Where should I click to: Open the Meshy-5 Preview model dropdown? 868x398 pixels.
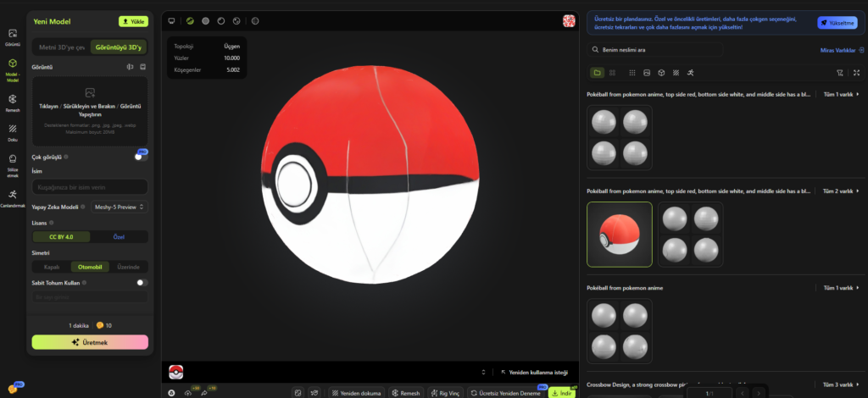tap(120, 207)
